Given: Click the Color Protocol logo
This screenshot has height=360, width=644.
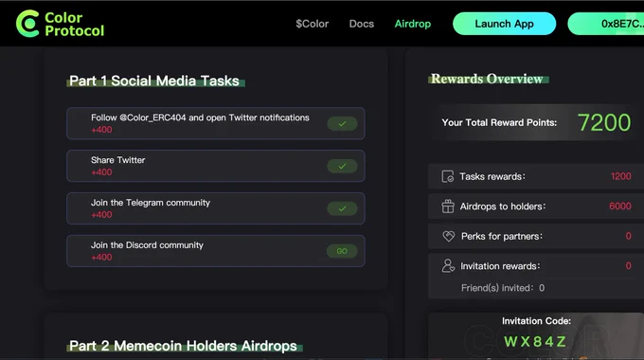Looking at the screenshot, I should pos(60,24).
